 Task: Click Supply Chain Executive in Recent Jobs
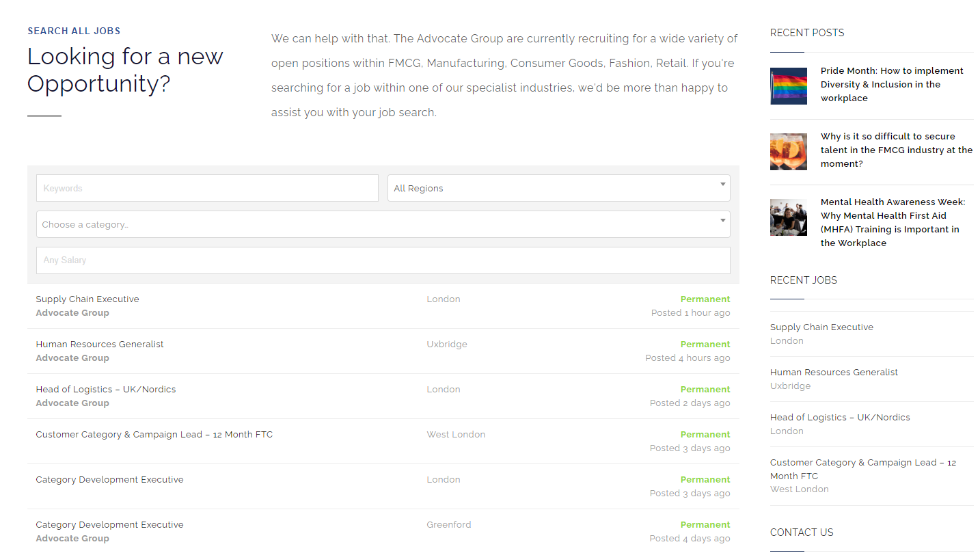821,327
